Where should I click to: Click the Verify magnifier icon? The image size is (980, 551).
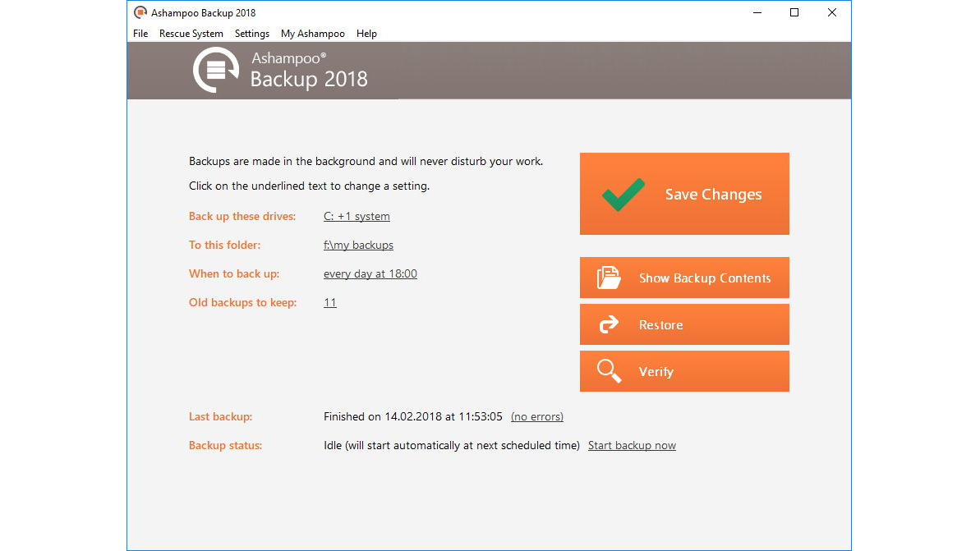coord(609,371)
